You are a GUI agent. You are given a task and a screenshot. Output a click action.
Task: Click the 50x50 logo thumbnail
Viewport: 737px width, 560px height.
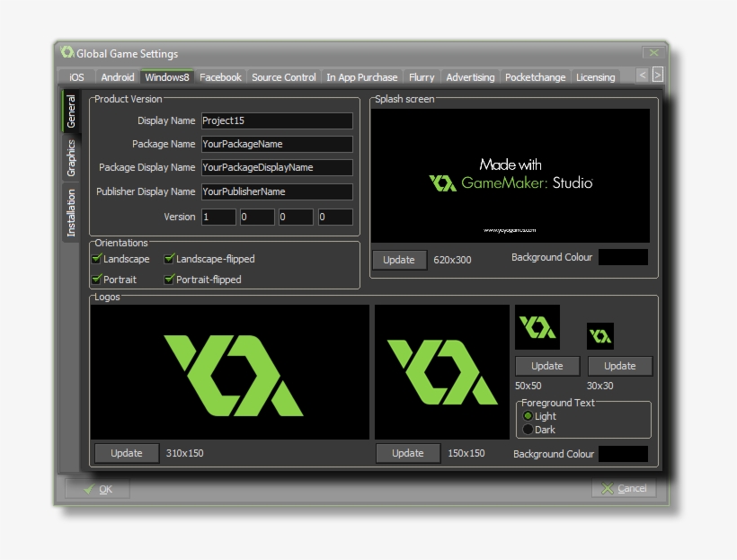537,327
